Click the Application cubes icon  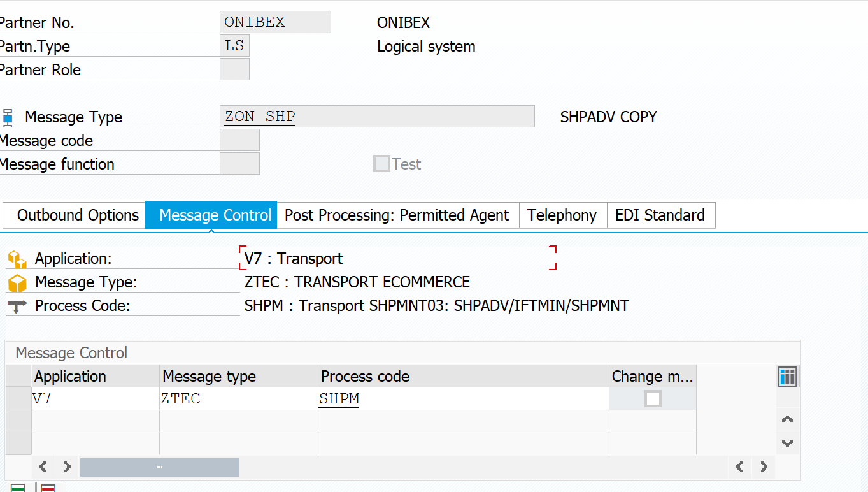[17, 259]
